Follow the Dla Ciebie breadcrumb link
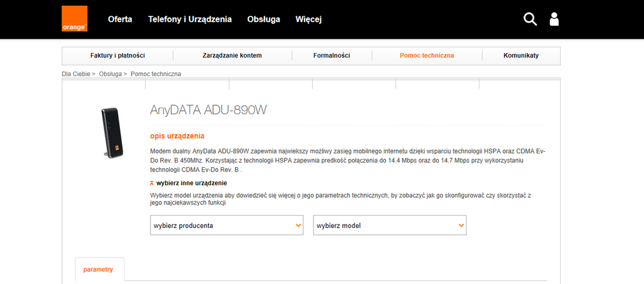The image size is (644, 284). tap(75, 74)
